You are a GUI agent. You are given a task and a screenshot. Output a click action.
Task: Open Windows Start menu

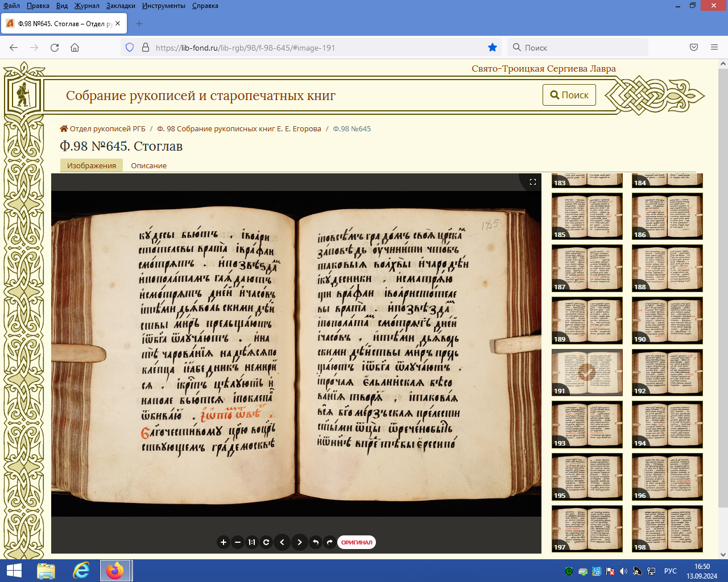pyautogui.click(x=14, y=571)
